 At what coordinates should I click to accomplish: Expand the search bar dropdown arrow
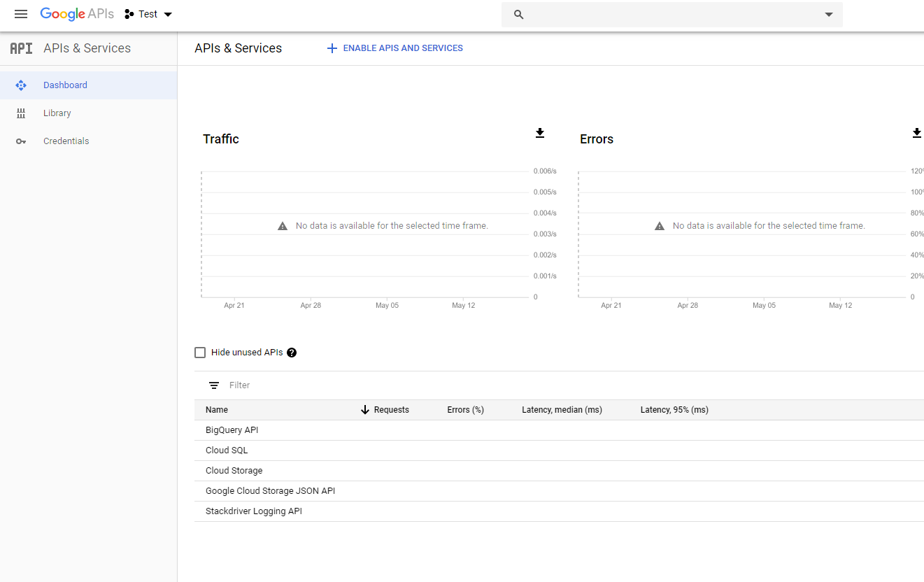coord(829,14)
